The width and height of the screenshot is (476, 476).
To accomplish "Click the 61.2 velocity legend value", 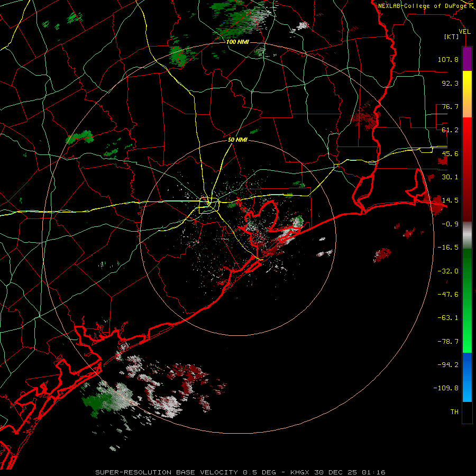I will (450, 130).
